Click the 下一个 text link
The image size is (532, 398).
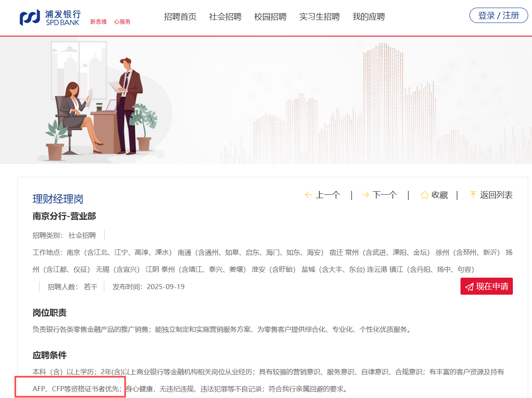[x=385, y=195]
